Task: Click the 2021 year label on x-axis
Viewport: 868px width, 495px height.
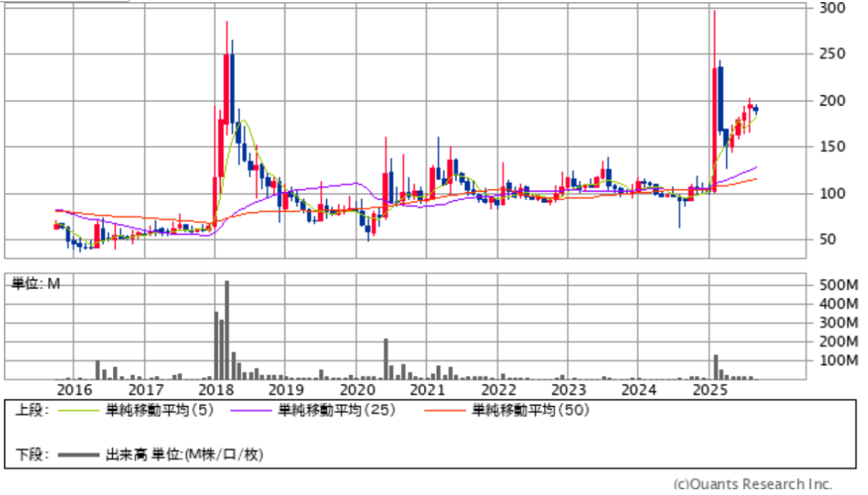Action: point(427,390)
